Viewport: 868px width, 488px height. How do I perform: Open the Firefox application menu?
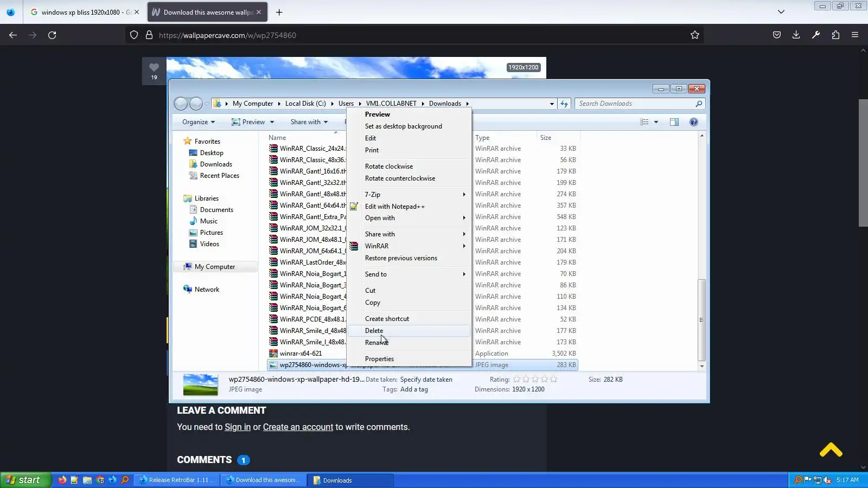point(855,35)
